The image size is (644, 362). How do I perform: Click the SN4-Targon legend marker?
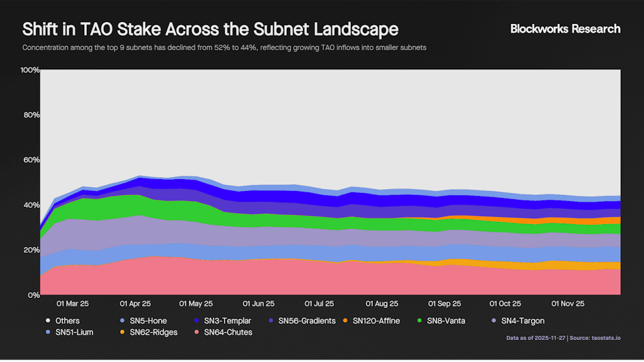point(493,321)
